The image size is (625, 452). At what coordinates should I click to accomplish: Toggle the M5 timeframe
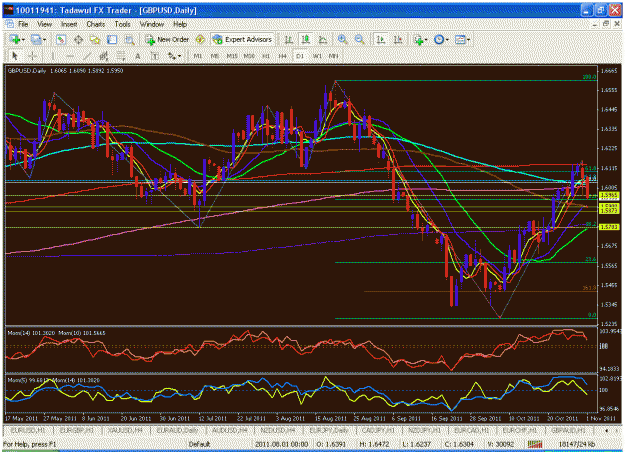pos(214,56)
